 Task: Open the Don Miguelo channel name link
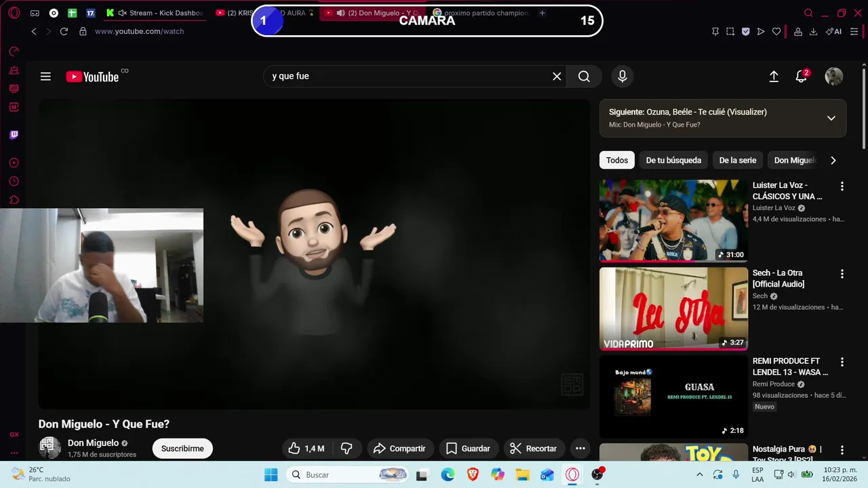(x=93, y=443)
